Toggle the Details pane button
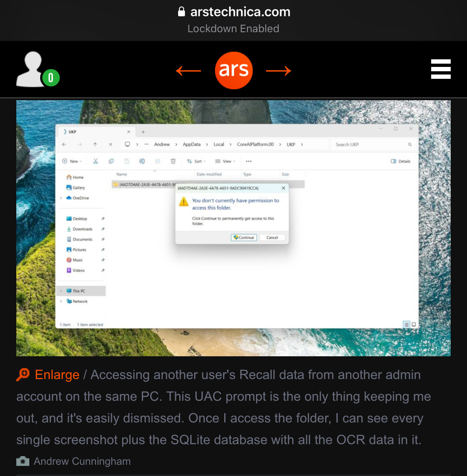The height and width of the screenshot is (476, 467). click(x=401, y=161)
